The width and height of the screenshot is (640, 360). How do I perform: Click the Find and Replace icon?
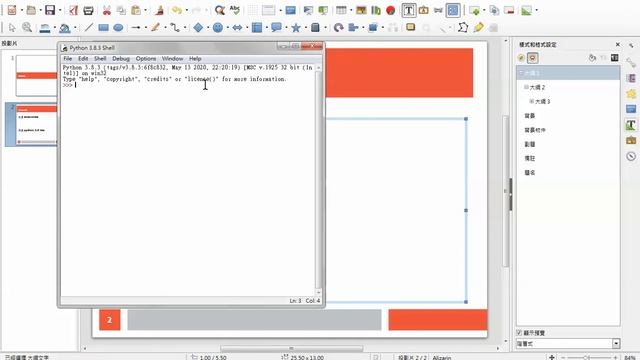click(x=220, y=10)
